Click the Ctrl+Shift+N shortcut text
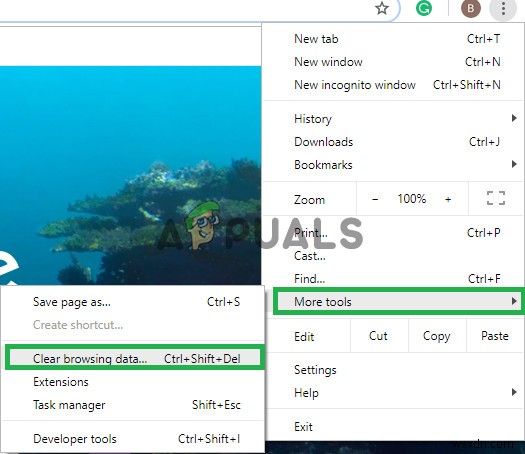The height and width of the screenshot is (454, 525). [x=467, y=85]
